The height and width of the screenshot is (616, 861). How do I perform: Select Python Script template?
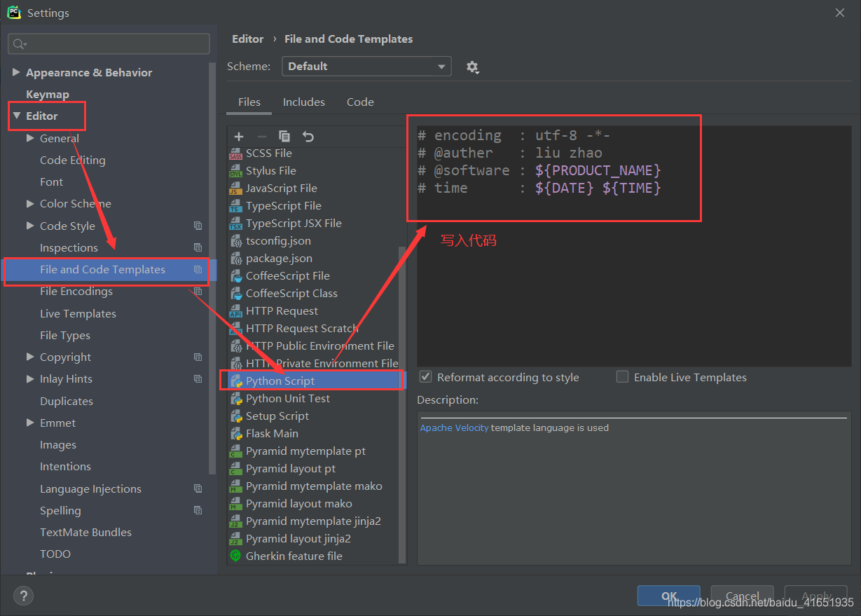[313, 381]
